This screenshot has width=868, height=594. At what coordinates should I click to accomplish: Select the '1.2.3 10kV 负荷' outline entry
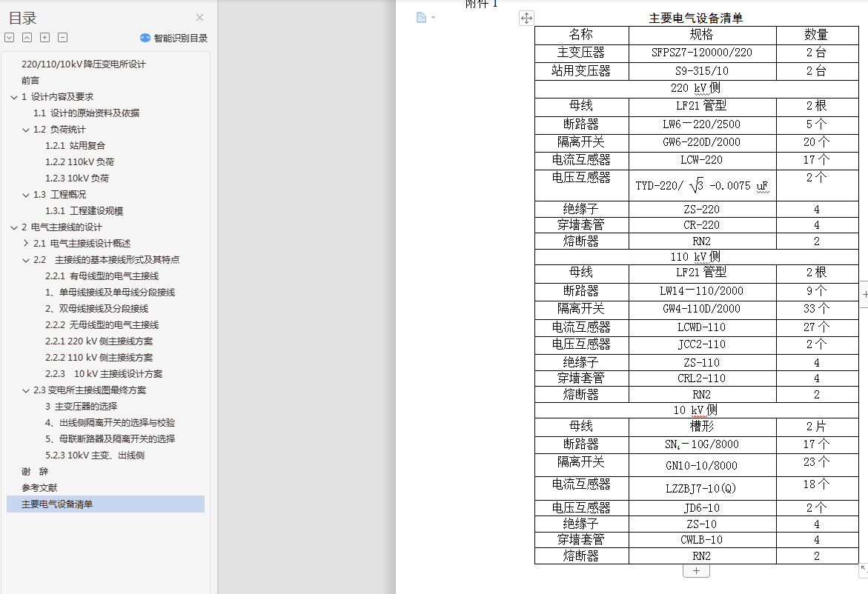point(77,178)
